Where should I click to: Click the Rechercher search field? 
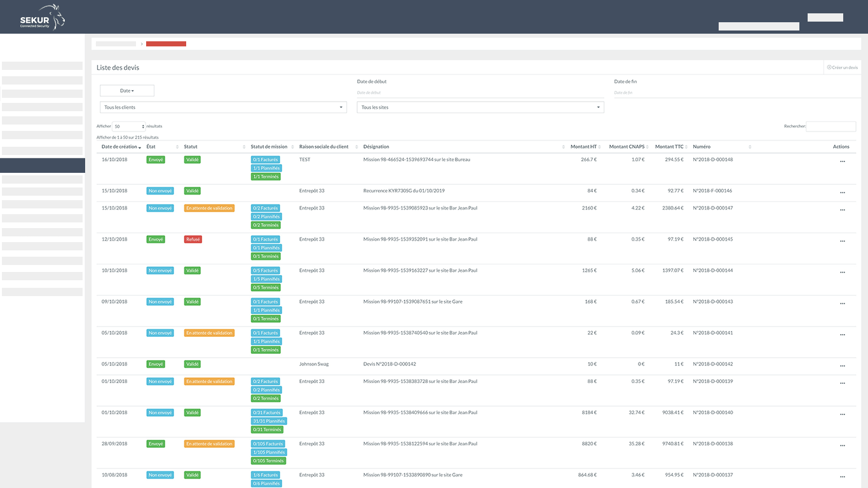(x=831, y=126)
